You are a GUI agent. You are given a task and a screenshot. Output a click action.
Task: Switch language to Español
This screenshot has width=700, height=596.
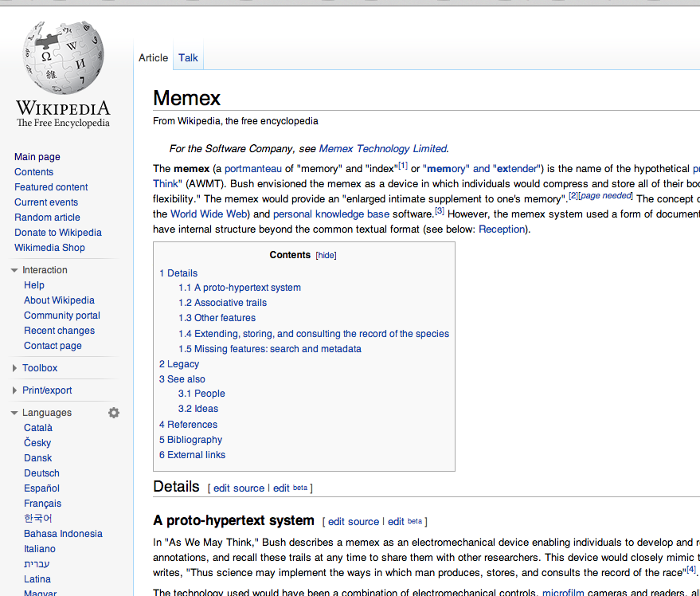(x=41, y=488)
